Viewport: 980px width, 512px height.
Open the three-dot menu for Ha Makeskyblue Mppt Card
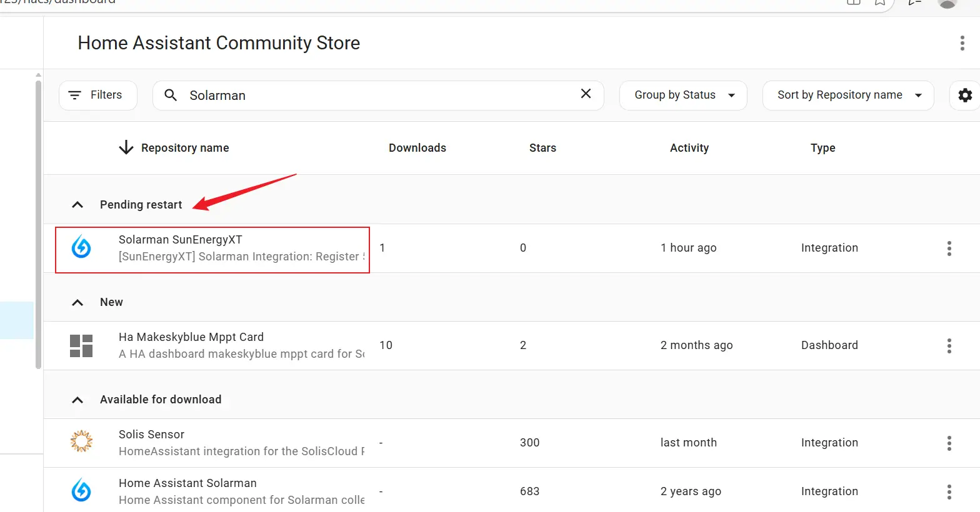click(x=949, y=346)
